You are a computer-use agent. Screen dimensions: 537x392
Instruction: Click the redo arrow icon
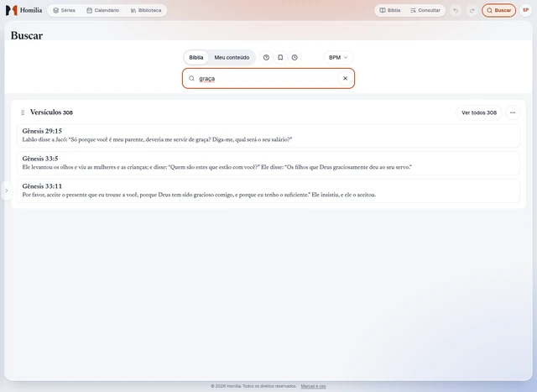(472, 10)
